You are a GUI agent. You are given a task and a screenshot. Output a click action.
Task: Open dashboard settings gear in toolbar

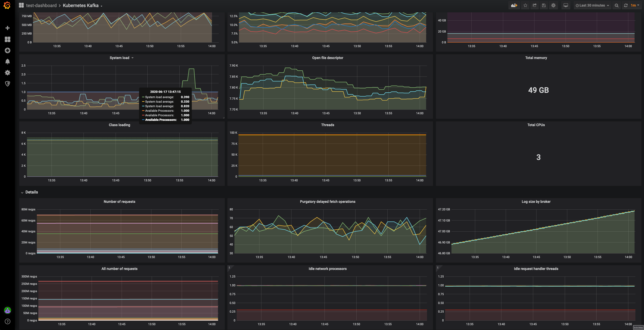553,5
